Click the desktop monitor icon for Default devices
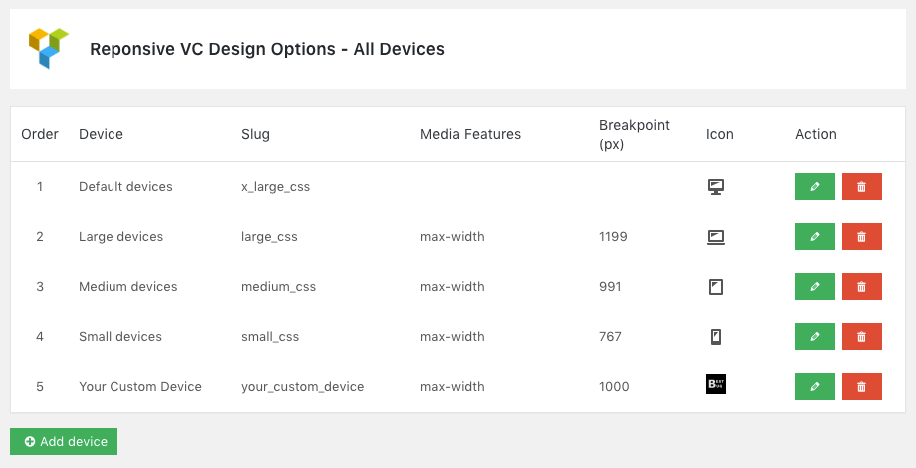Viewport: 916px width, 468px height. (x=716, y=187)
